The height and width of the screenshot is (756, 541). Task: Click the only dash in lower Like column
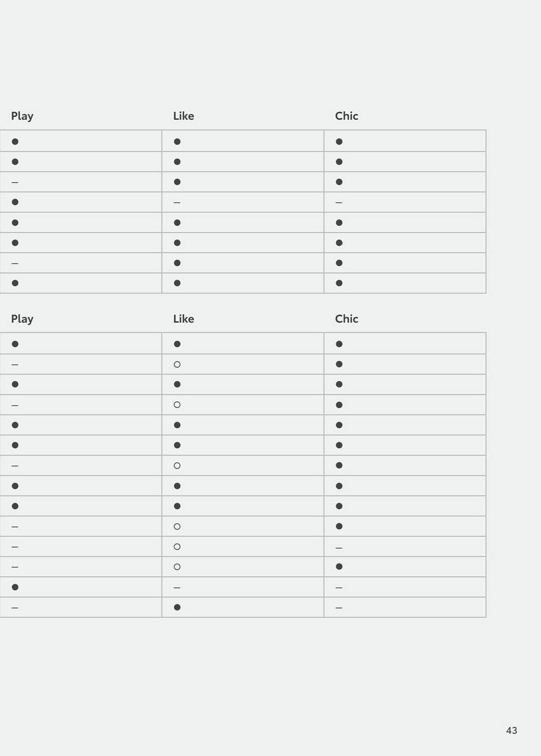pos(177,588)
